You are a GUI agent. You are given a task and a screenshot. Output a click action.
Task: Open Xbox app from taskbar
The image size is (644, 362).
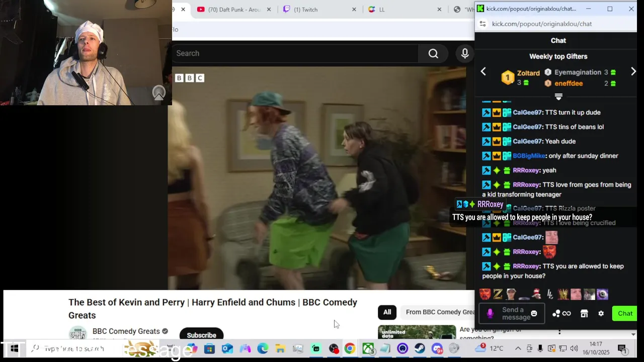(368, 348)
